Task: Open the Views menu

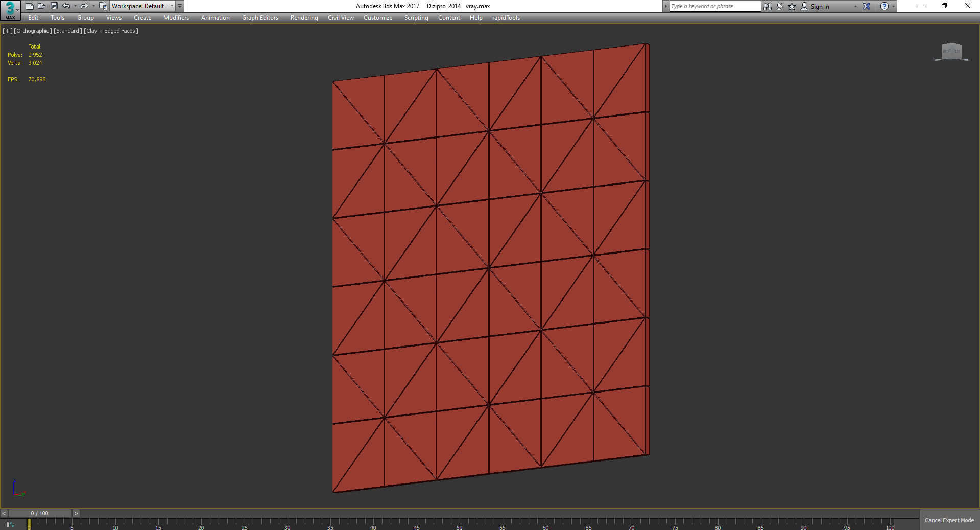Action: (113, 18)
